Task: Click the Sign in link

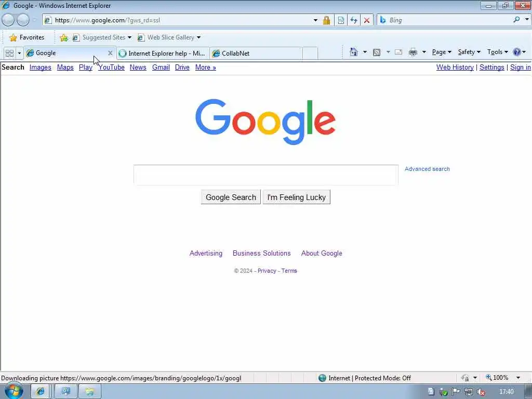Action: click(x=521, y=67)
